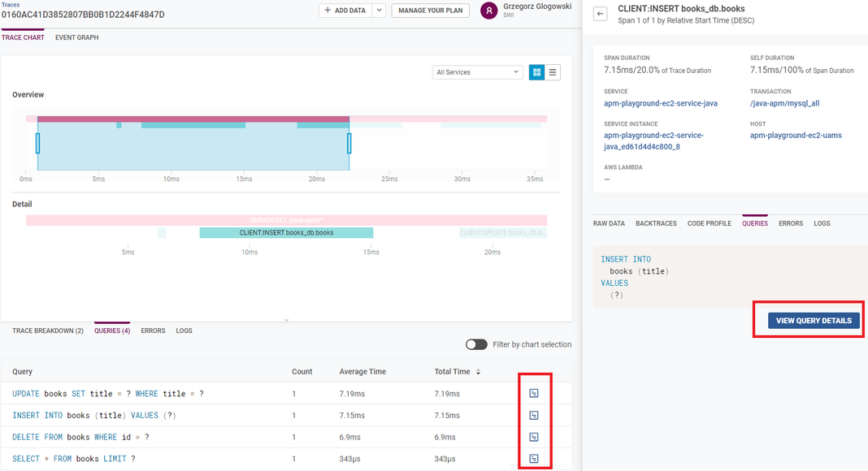Select the CLIENT:INSERT books_db.books span bar
This screenshot has width=868, height=471.
pyautogui.click(x=286, y=232)
